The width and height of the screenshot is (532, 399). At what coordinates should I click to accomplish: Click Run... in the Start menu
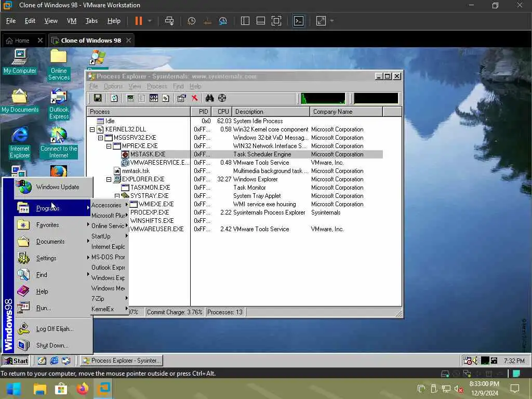(52, 308)
